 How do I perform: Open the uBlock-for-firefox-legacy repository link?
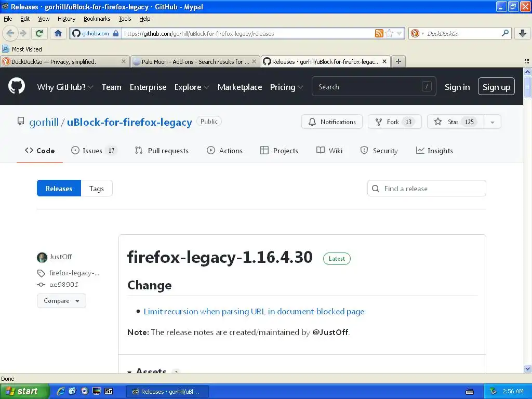pos(129,122)
